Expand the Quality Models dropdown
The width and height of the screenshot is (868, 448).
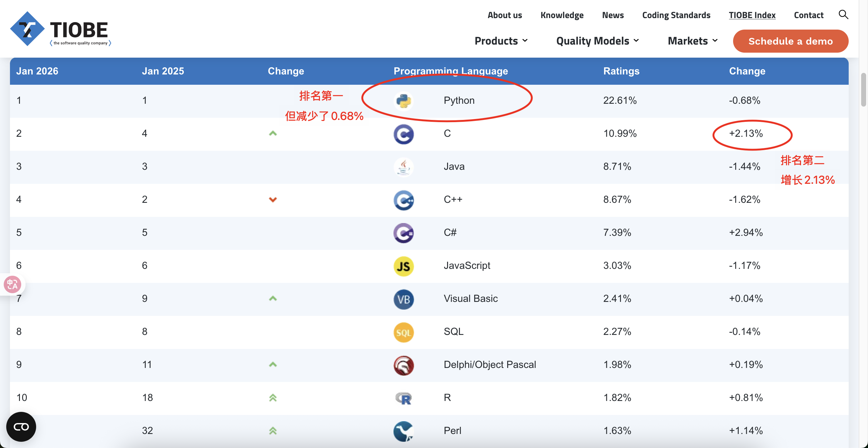[x=597, y=41]
